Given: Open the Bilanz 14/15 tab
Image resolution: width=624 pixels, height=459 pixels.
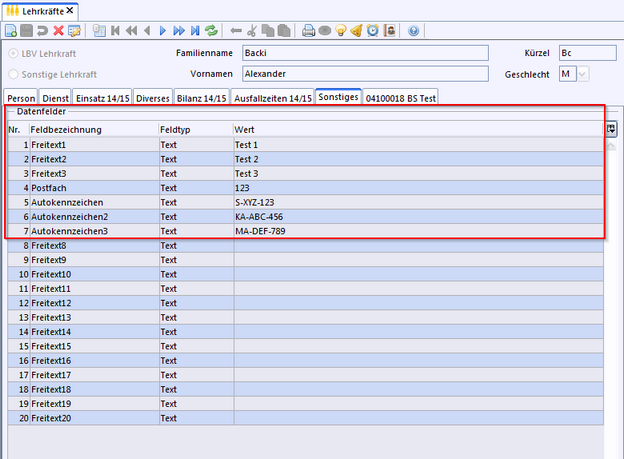Looking at the screenshot, I should click(203, 97).
